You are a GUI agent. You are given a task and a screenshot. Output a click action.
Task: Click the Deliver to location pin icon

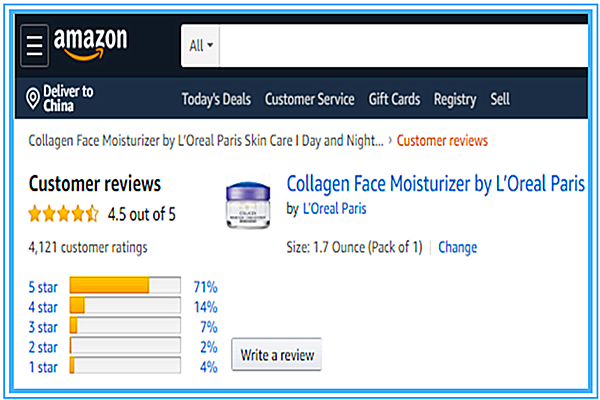32,99
